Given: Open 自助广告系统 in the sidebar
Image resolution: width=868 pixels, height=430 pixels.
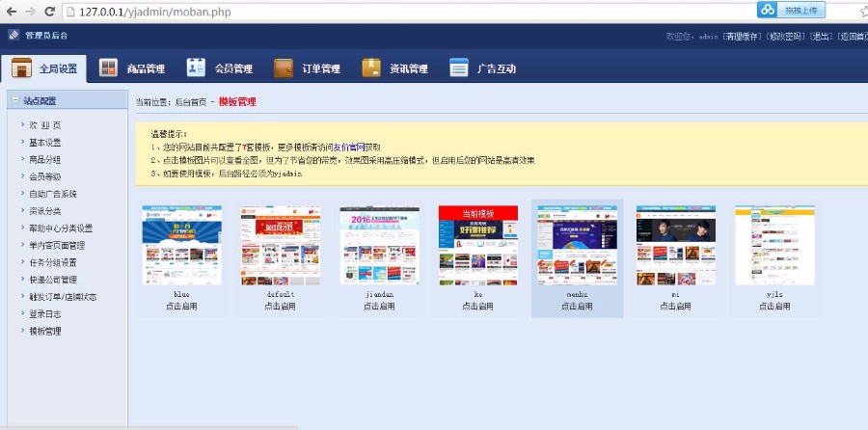Looking at the screenshot, I should click(53, 194).
